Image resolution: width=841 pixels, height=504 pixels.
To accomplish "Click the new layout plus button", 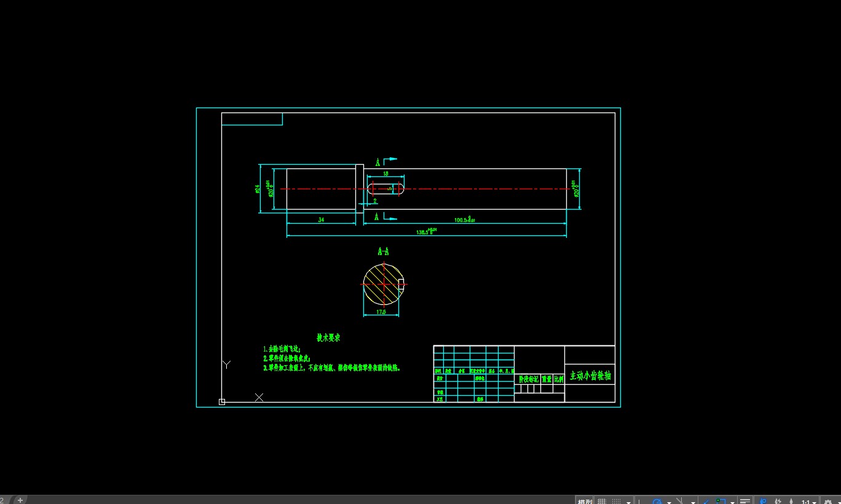I will point(20,499).
